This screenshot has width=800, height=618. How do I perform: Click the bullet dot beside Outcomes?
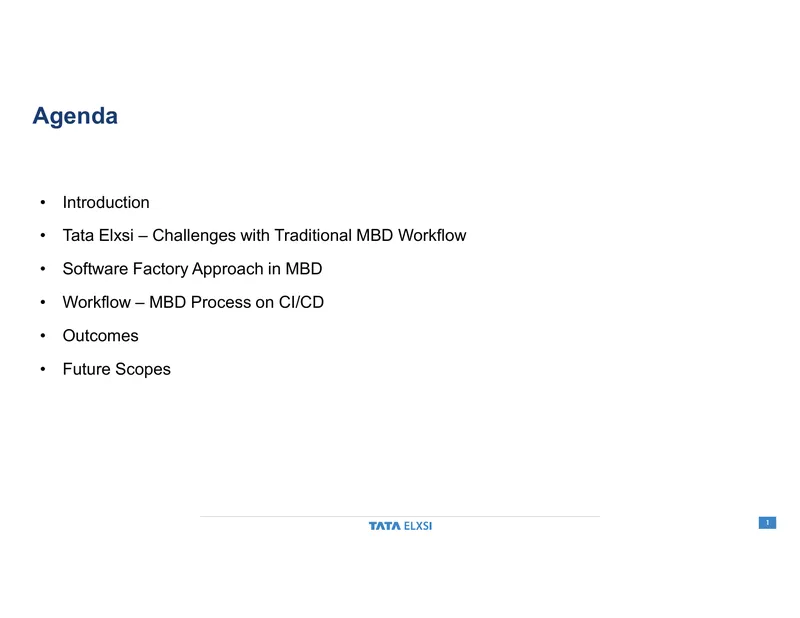[x=43, y=336]
